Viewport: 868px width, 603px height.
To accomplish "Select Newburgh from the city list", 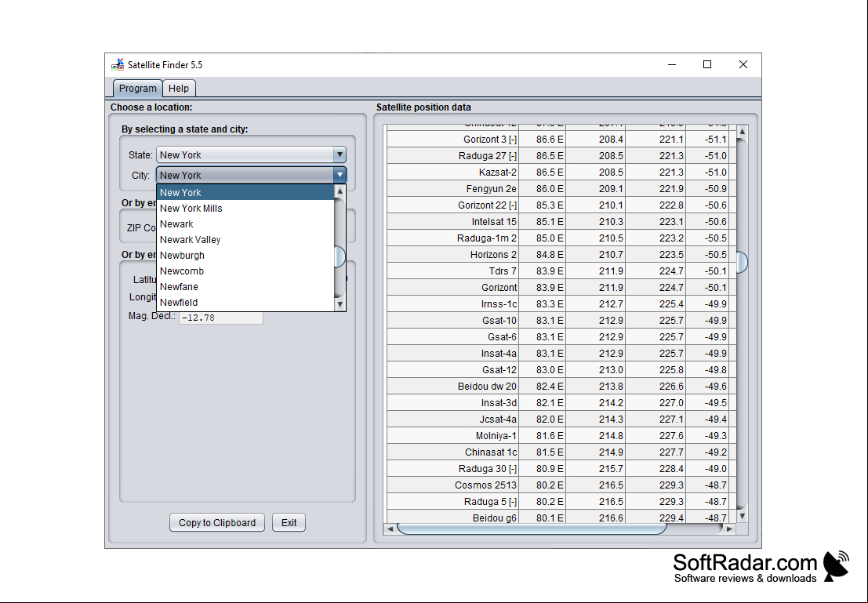I will point(245,256).
